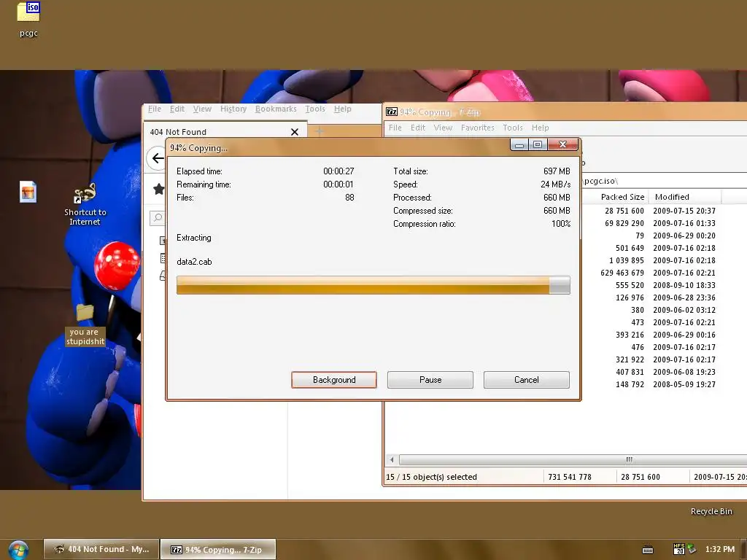This screenshot has width=747, height=560.
Task: Click the green network tray icon
Action: click(692, 548)
